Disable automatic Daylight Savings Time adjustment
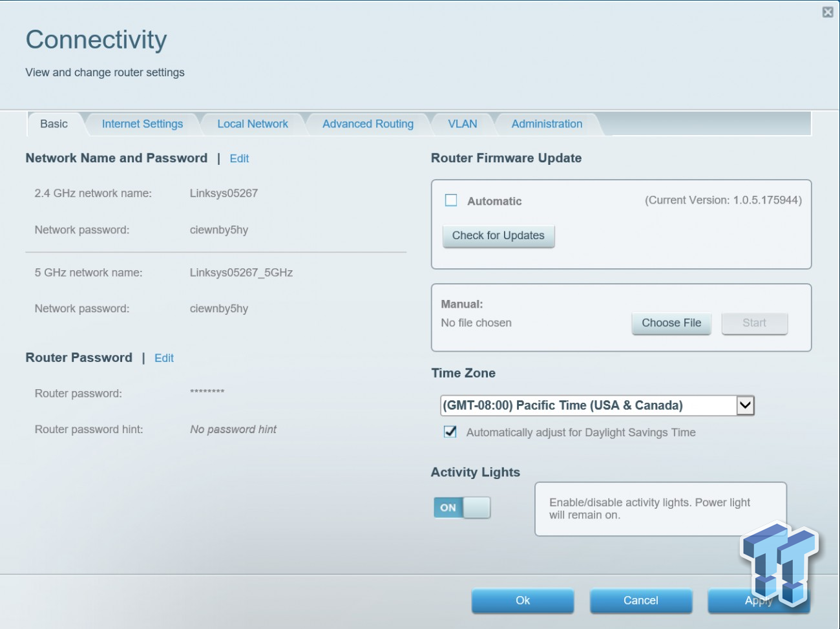Screen dimensions: 840x629 pos(449,432)
